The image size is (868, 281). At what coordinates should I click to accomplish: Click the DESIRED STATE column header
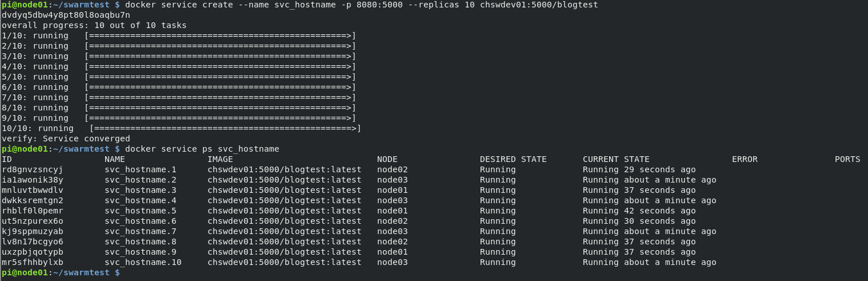click(513, 159)
